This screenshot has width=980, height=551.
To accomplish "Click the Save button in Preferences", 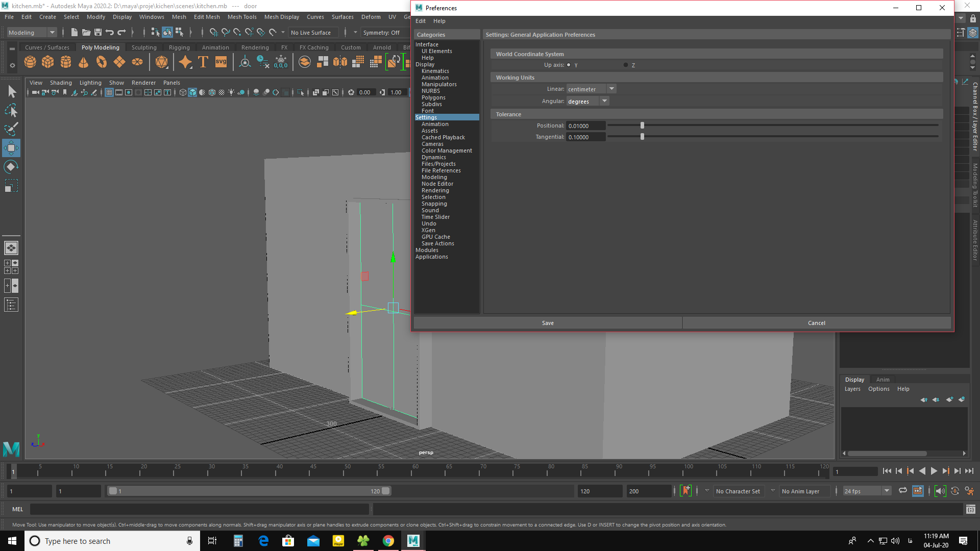I will pos(547,322).
